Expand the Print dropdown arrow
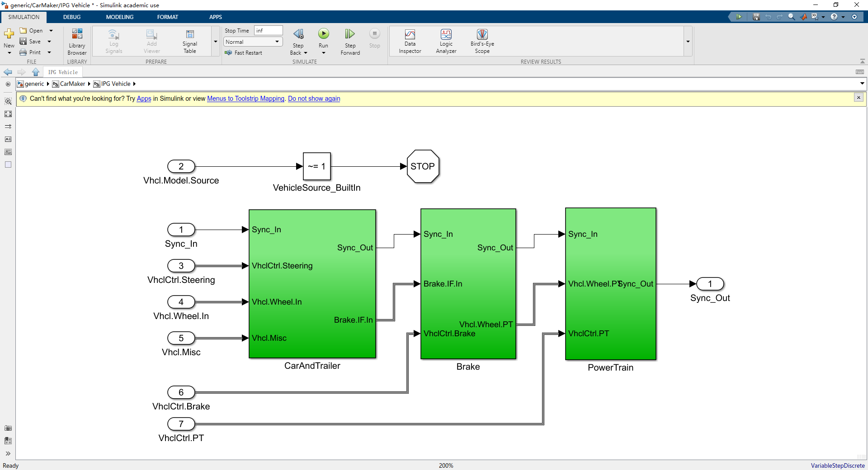 49,52
